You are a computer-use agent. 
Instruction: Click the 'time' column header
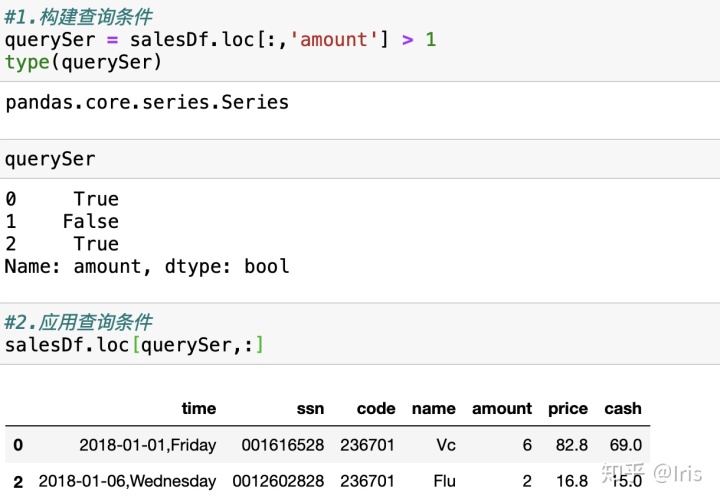pyautogui.click(x=198, y=408)
